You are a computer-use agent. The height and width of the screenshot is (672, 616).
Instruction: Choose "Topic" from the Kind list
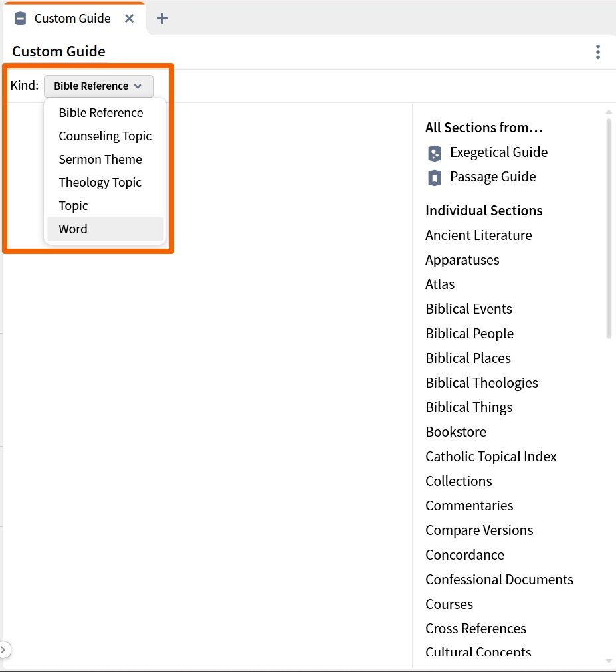pyautogui.click(x=72, y=205)
